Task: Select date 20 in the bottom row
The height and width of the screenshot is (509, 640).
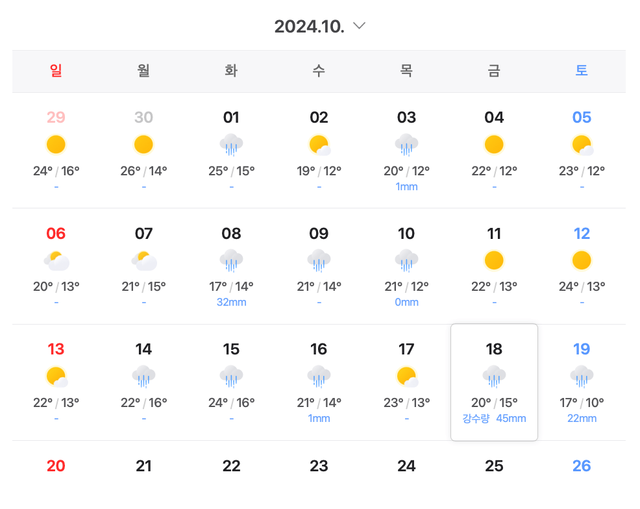Action: click(x=56, y=466)
